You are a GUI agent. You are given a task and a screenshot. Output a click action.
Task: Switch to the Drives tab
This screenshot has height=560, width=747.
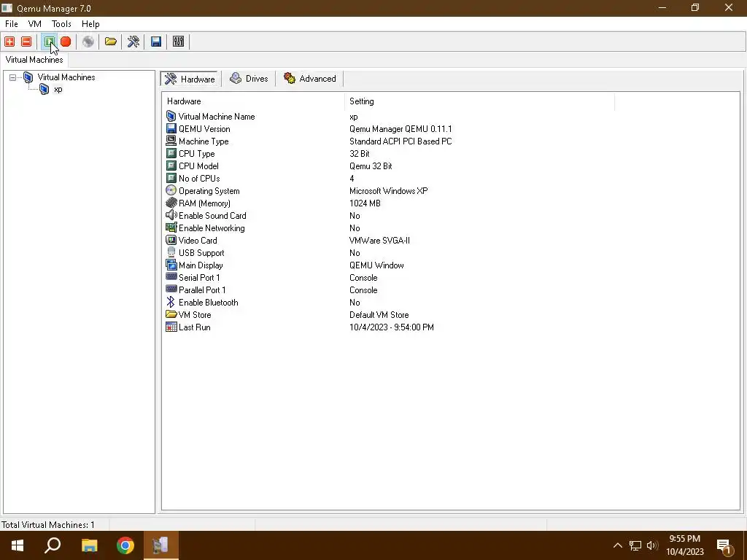(249, 79)
